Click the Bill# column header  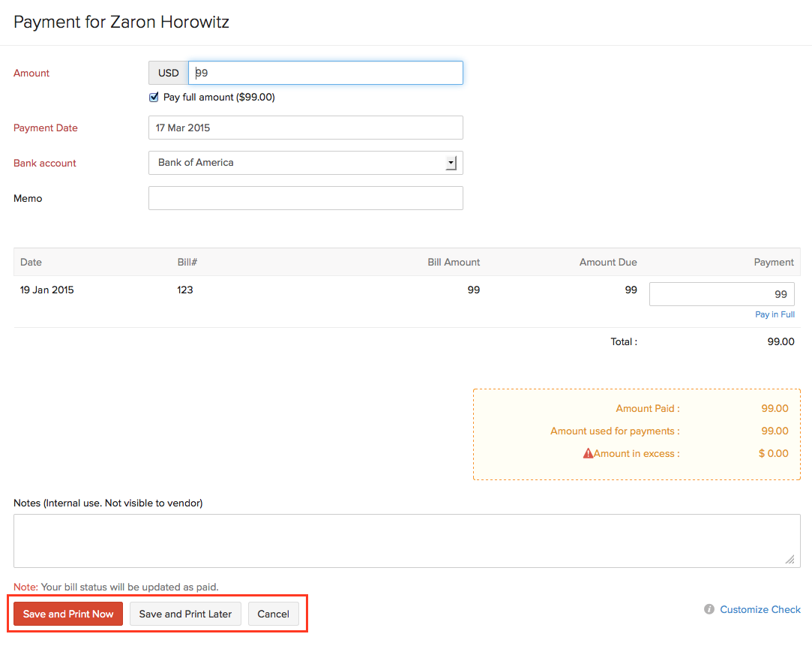(187, 262)
